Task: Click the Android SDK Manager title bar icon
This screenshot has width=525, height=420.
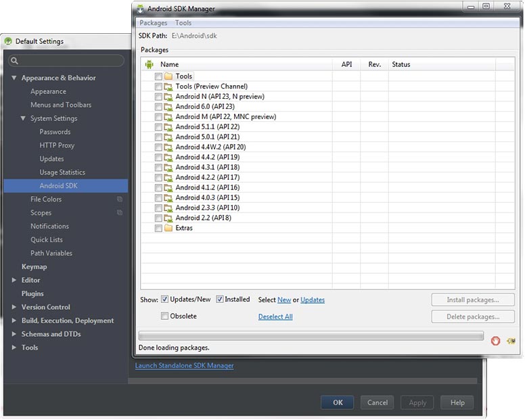Action: click(140, 9)
